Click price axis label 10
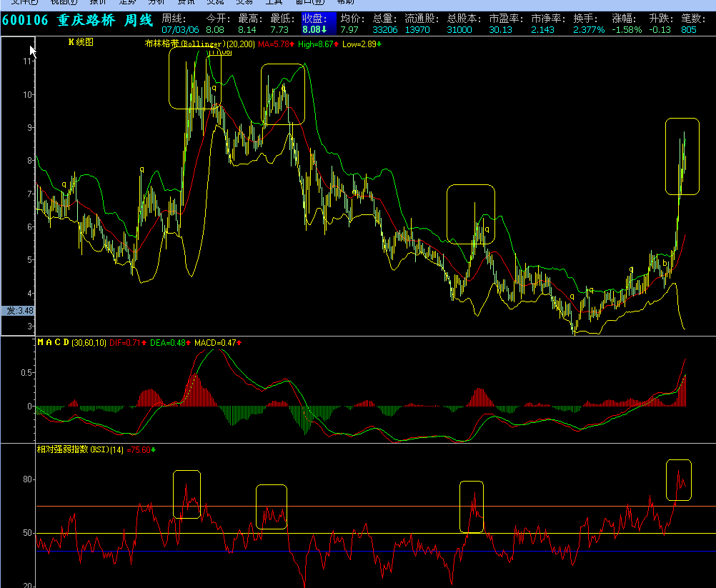Screen dimensions: 716x588 click(x=27, y=94)
